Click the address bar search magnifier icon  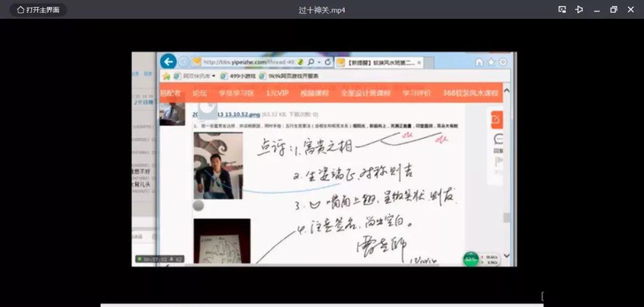(x=311, y=62)
